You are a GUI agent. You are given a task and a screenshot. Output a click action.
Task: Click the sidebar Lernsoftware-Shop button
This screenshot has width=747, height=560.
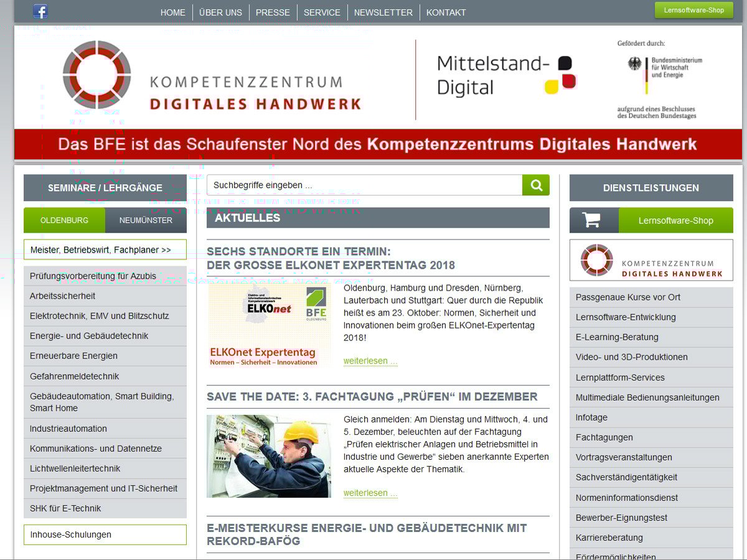click(676, 220)
